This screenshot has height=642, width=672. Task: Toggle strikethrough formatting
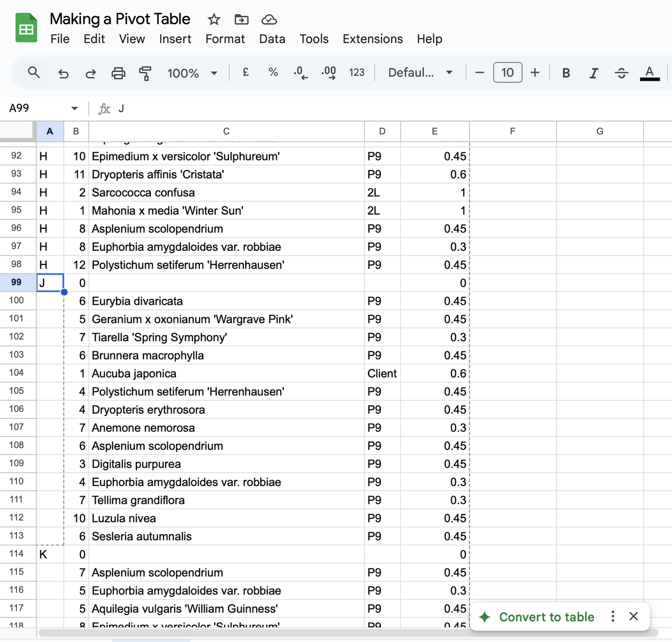[621, 72]
